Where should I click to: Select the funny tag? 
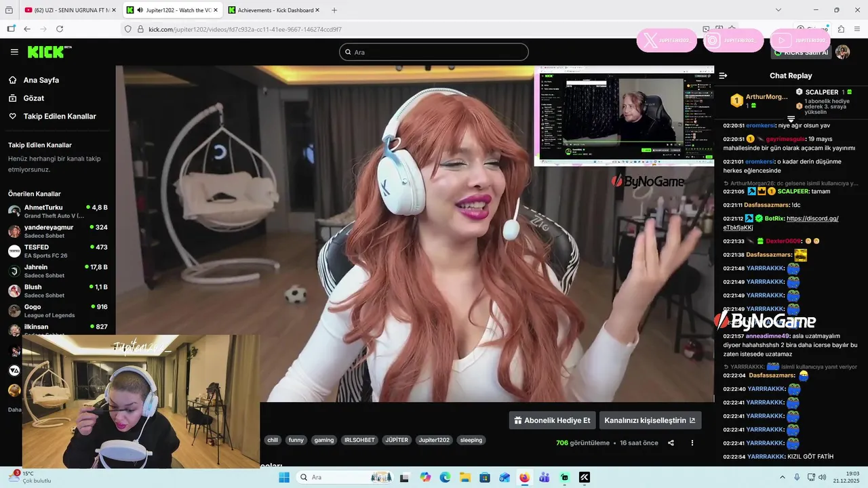pos(296,440)
